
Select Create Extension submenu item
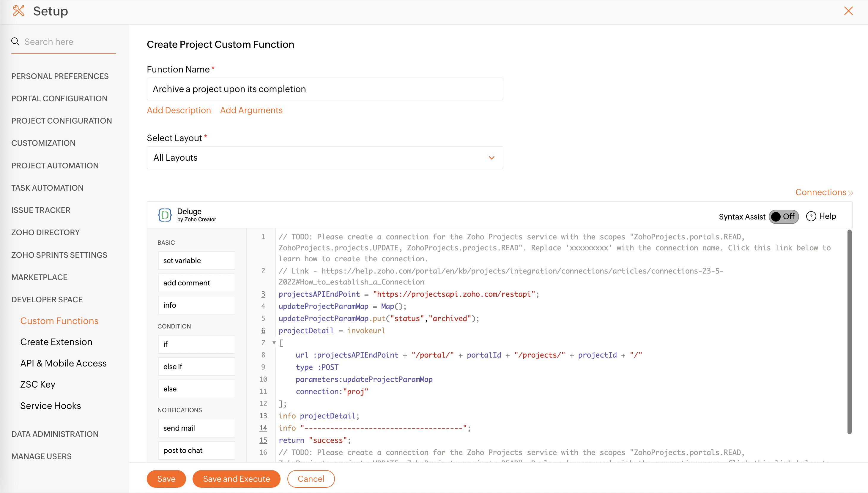(56, 342)
